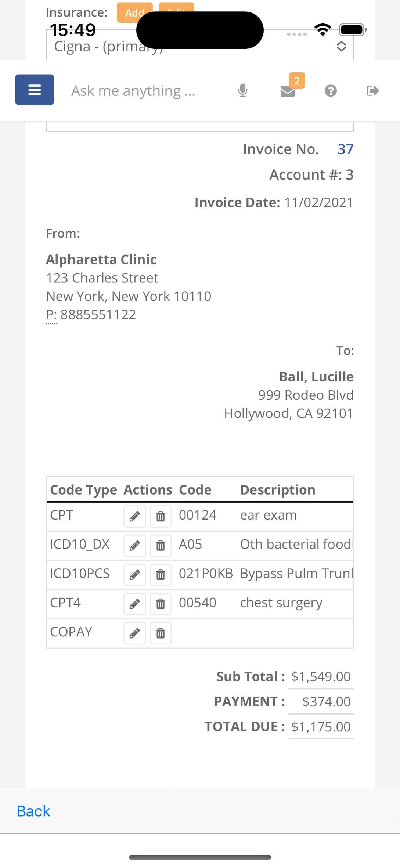Edit the CPT4 00540 chest surgery row
Image resolution: width=400 pixels, height=868 pixels.
click(135, 604)
